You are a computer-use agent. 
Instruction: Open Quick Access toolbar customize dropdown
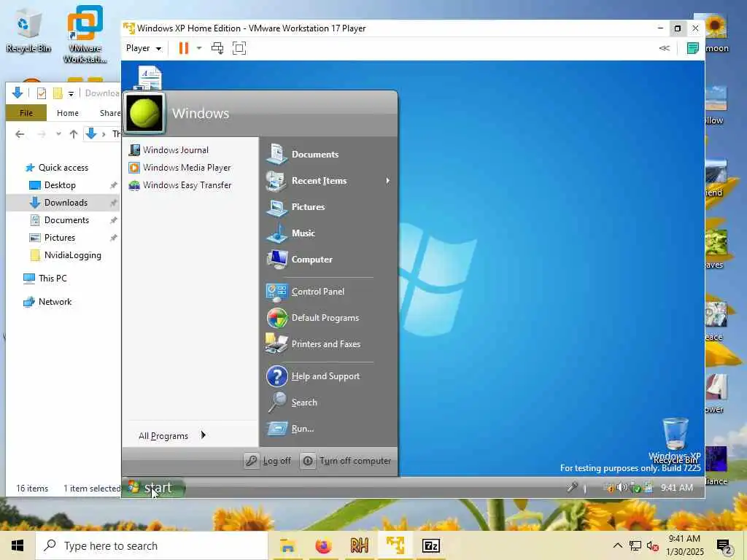pos(71,93)
